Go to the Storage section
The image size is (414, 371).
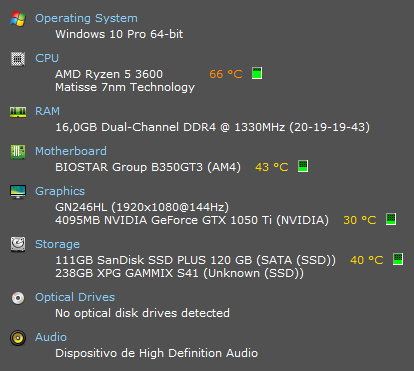[x=57, y=244]
